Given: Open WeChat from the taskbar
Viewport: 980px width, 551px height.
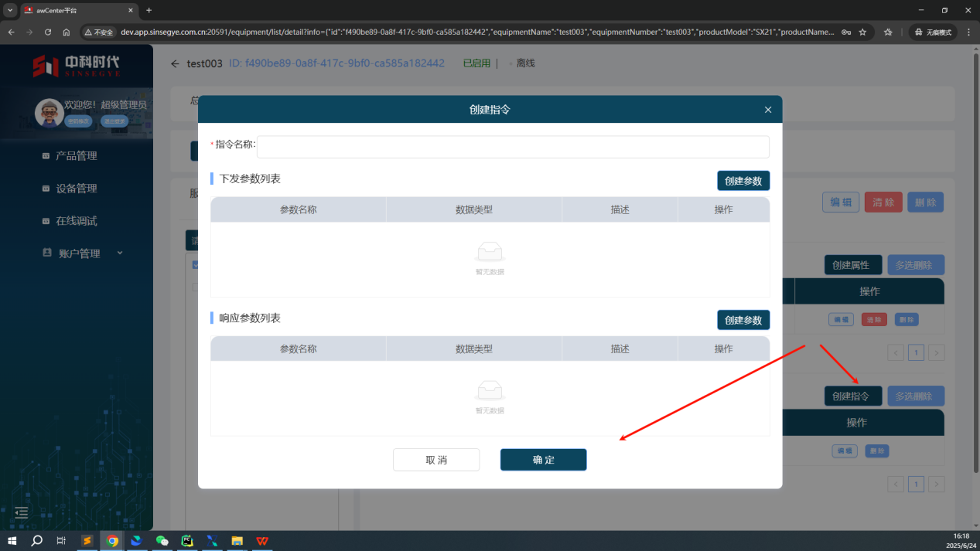Looking at the screenshot, I should click(162, 541).
